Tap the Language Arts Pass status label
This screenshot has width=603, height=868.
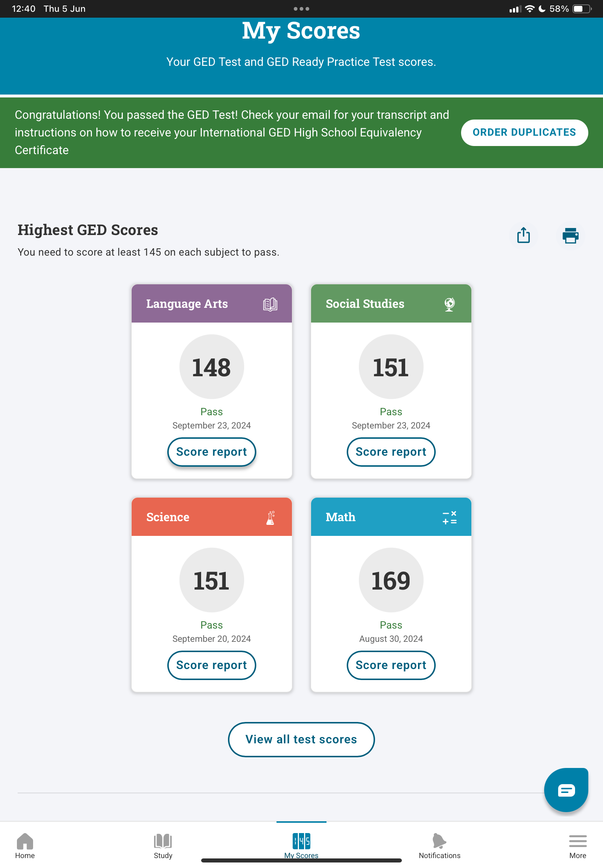tap(211, 412)
